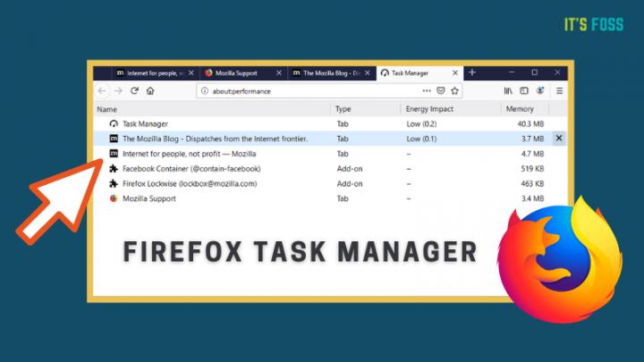The height and width of the screenshot is (362, 644).
Task: Minimize the Firefox window
Action: (512, 72)
